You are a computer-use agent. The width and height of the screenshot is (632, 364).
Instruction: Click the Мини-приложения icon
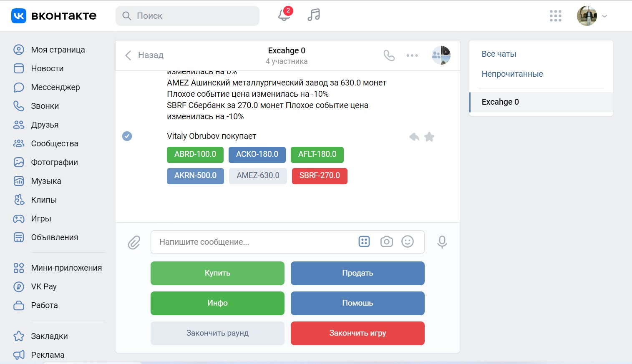(19, 268)
